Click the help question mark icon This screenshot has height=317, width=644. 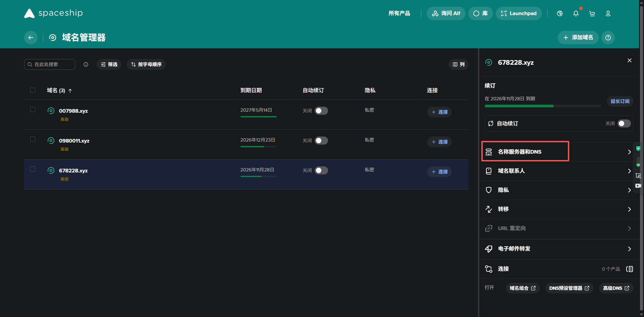pyautogui.click(x=608, y=38)
